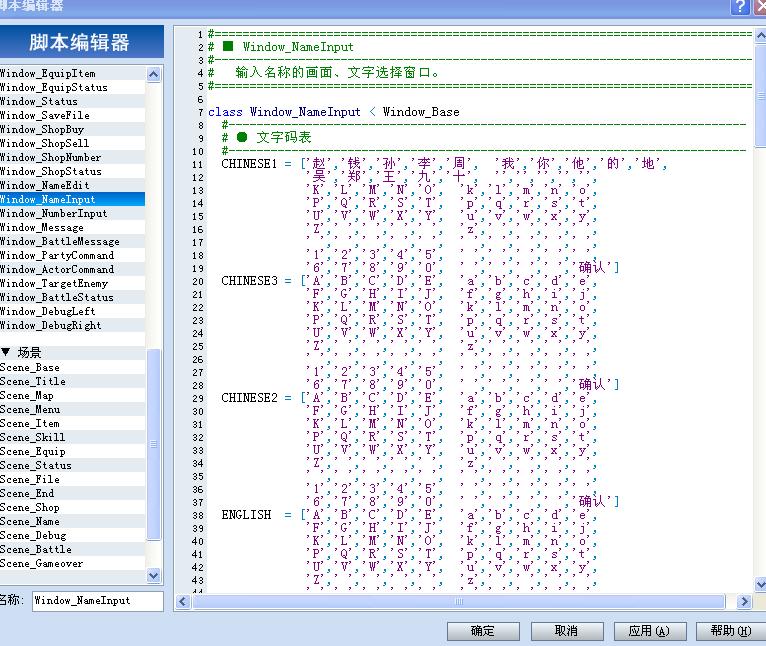Select Window_DebugRight script
Viewport: 766px width, 646px height.
(72, 325)
